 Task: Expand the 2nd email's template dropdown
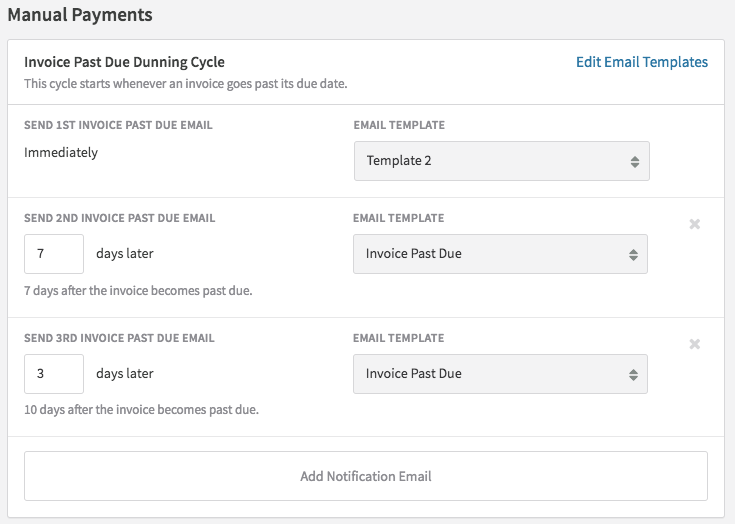pos(500,254)
